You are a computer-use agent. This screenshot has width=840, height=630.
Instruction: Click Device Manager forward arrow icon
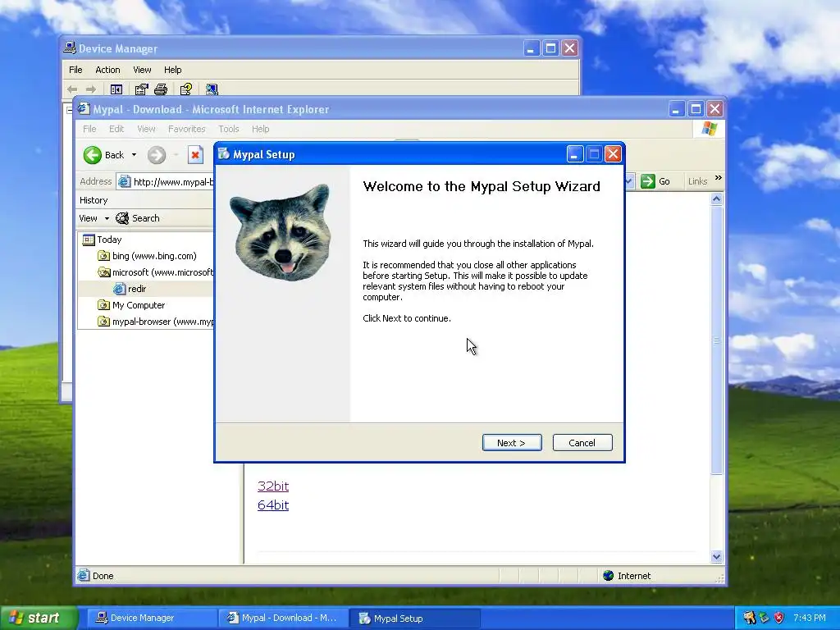(x=91, y=89)
